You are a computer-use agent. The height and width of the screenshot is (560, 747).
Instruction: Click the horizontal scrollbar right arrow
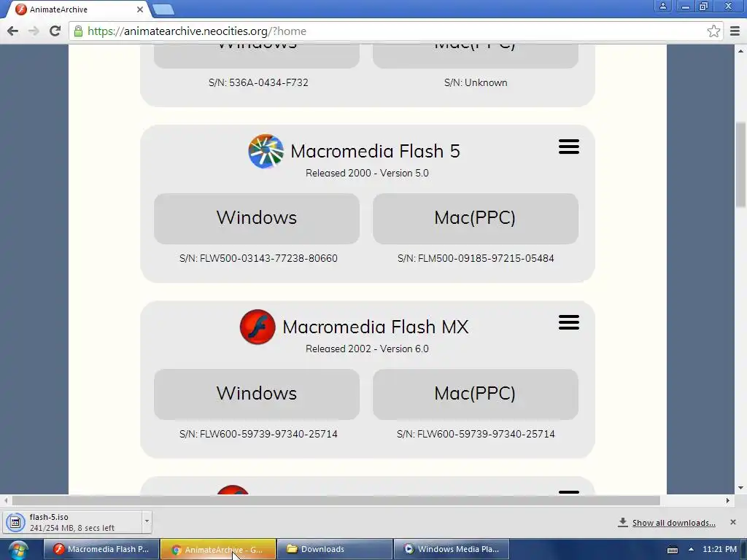point(727,500)
